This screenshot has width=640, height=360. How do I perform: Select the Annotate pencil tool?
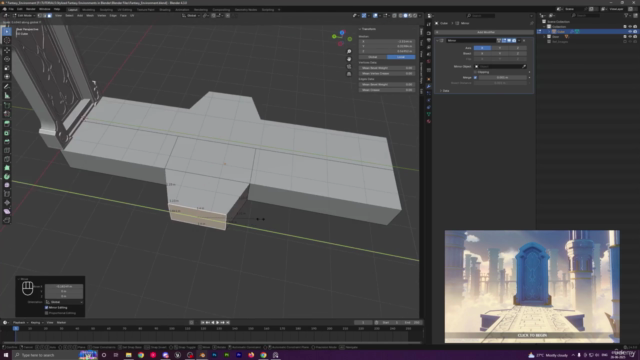point(7,87)
